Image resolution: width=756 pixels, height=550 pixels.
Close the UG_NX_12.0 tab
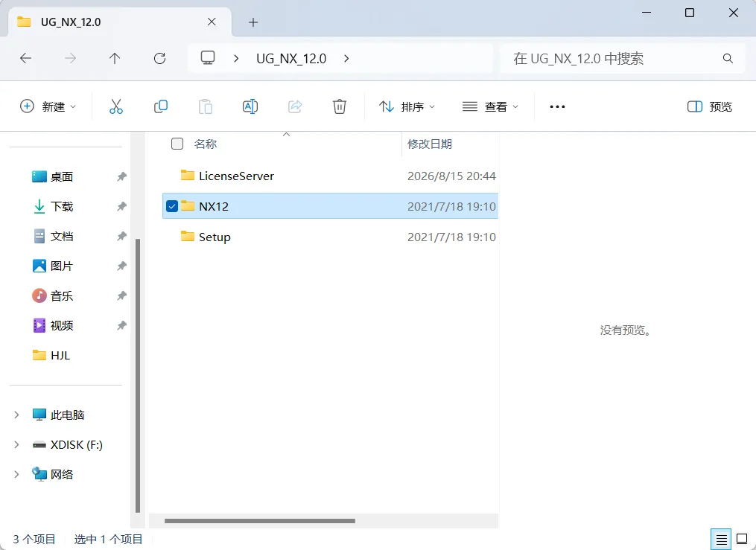point(212,22)
